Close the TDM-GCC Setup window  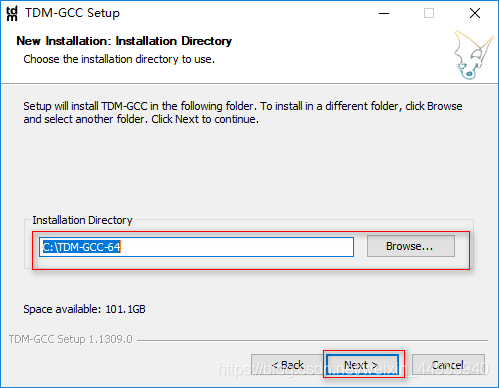point(475,14)
